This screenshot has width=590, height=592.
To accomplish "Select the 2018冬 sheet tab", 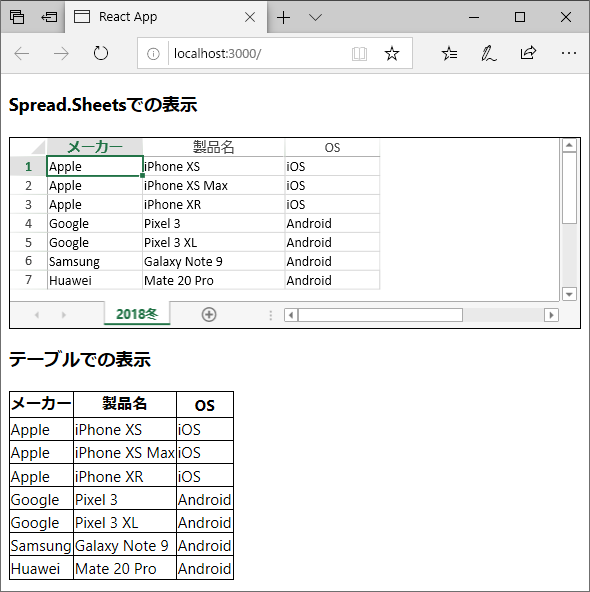I will (137, 314).
